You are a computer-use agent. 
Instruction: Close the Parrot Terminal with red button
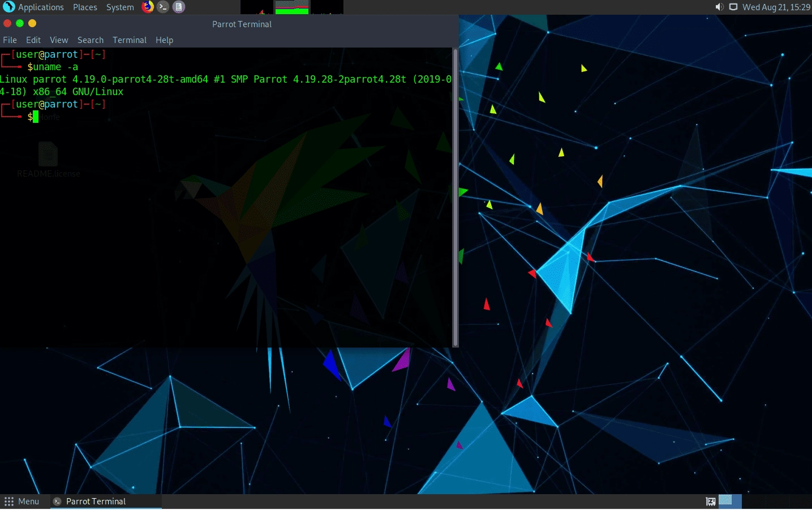tap(7, 23)
